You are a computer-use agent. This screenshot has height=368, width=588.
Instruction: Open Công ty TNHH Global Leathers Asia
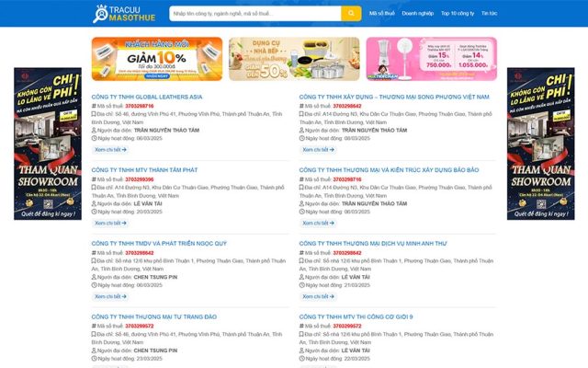[147, 97]
